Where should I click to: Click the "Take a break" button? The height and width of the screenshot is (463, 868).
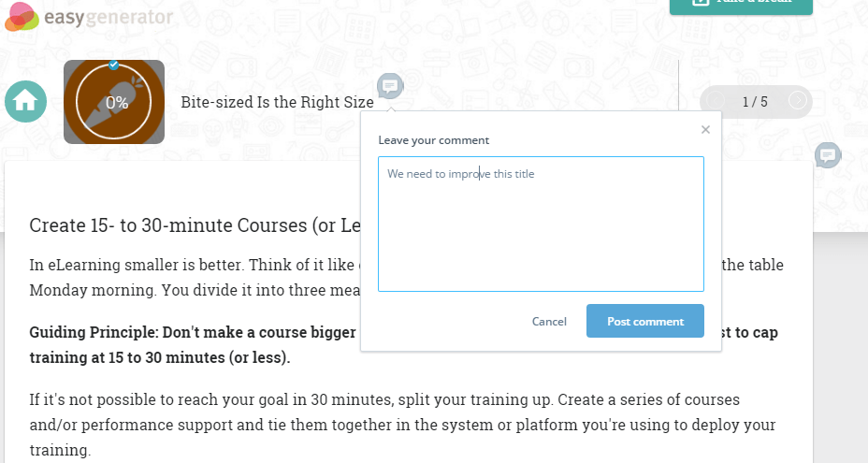click(741, 5)
